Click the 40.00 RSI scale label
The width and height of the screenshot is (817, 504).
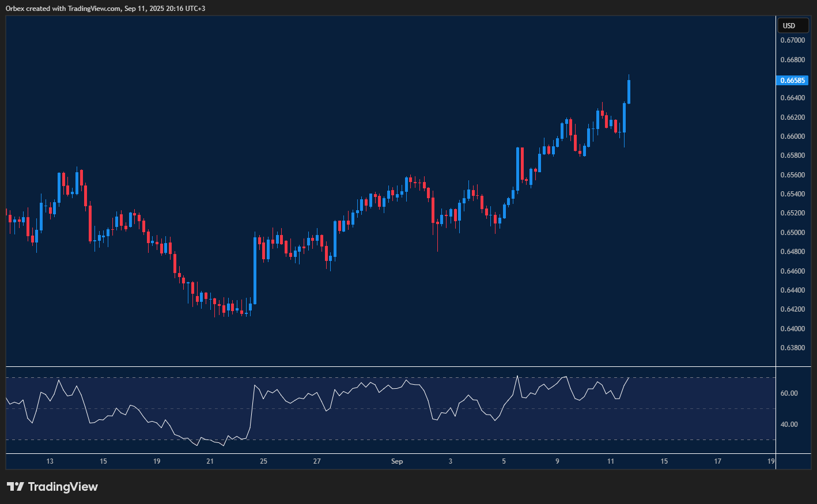pyautogui.click(x=789, y=425)
